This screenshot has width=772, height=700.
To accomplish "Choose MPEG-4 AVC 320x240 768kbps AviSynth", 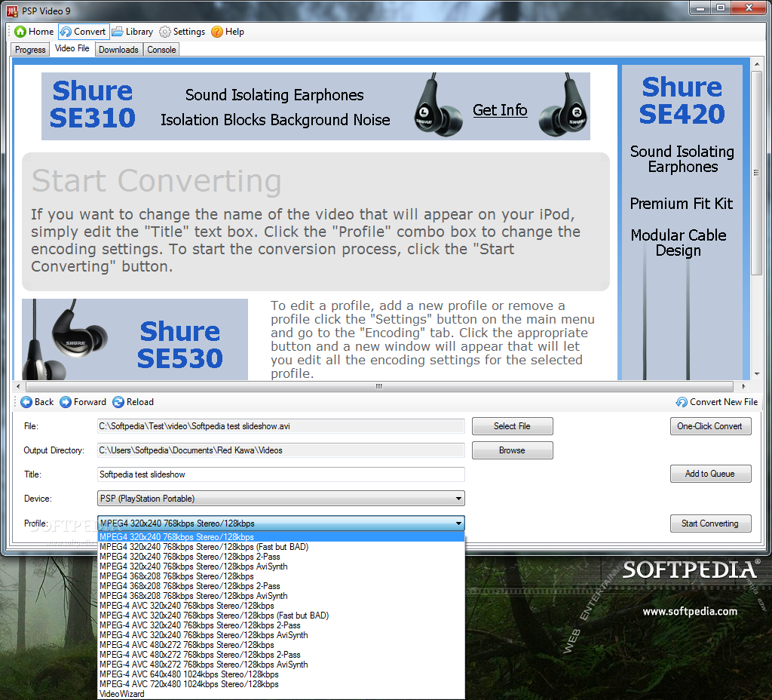I will pyautogui.click(x=281, y=635).
